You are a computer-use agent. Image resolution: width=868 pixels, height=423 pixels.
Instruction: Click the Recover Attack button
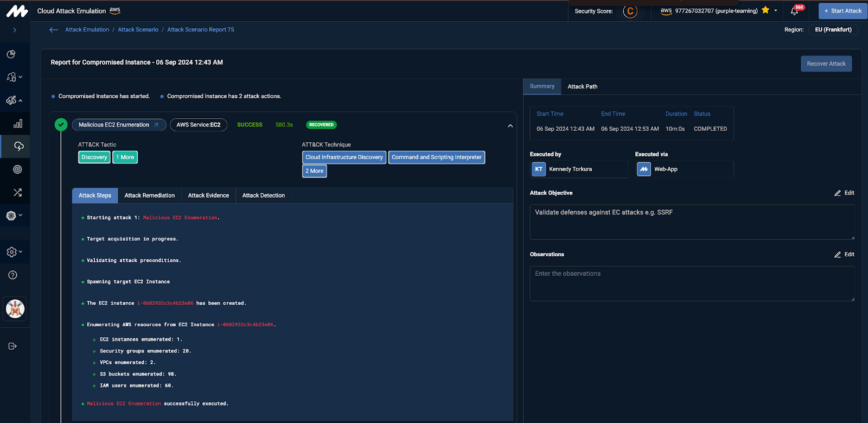pos(826,64)
